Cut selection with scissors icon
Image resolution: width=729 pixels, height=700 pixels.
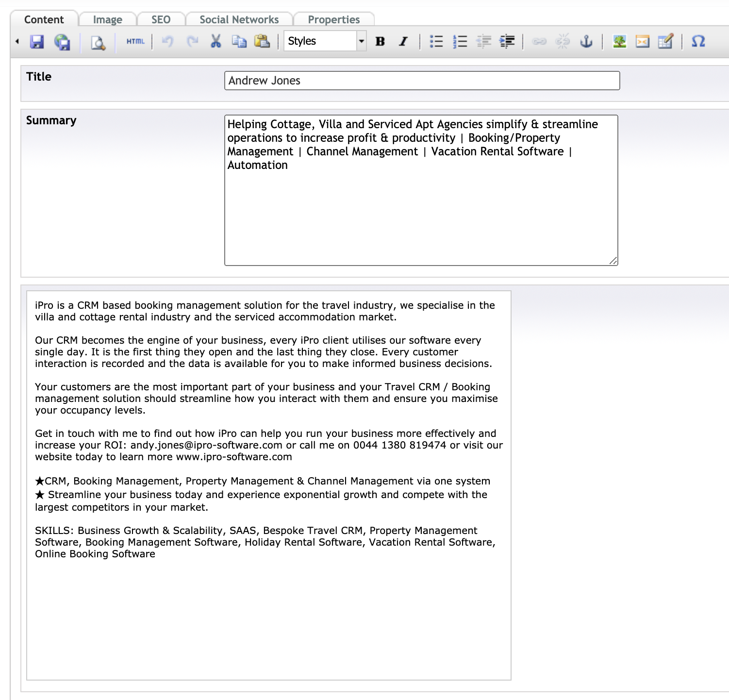pyautogui.click(x=215, y=41)
